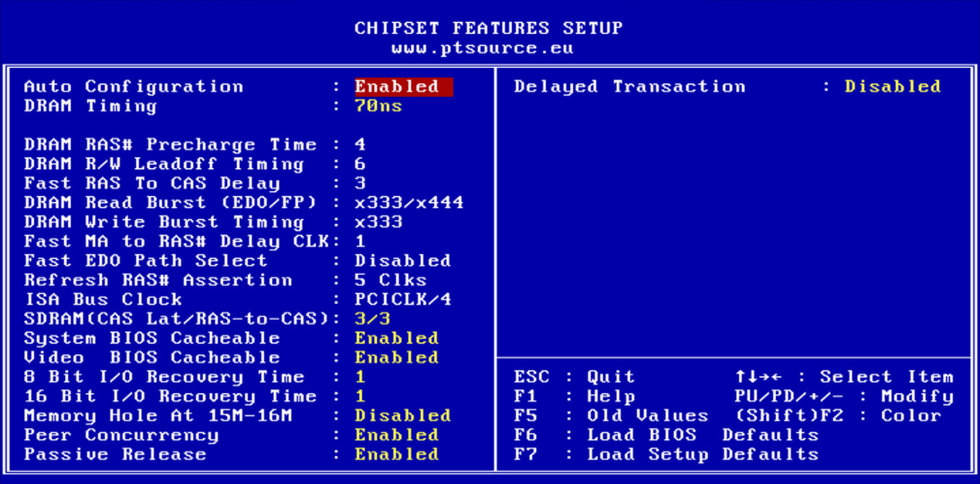Click the Fast MA to RAS# Delay CLK value 1
The height and width of the screenshot is (484, 980).
click(x=360, y=242)
